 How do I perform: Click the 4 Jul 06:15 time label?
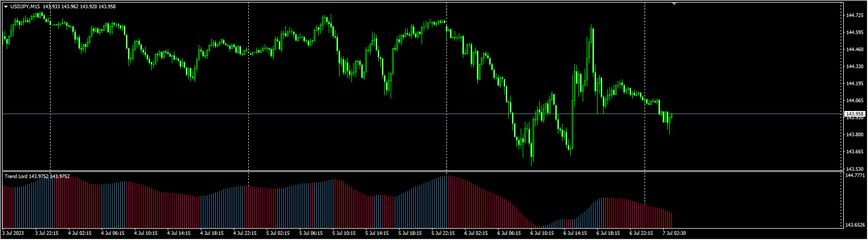(x=113, y=233)
